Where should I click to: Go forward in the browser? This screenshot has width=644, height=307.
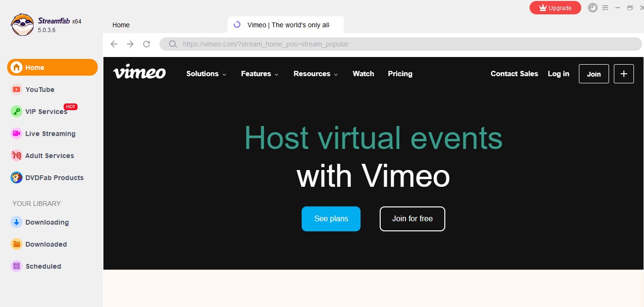130,44
